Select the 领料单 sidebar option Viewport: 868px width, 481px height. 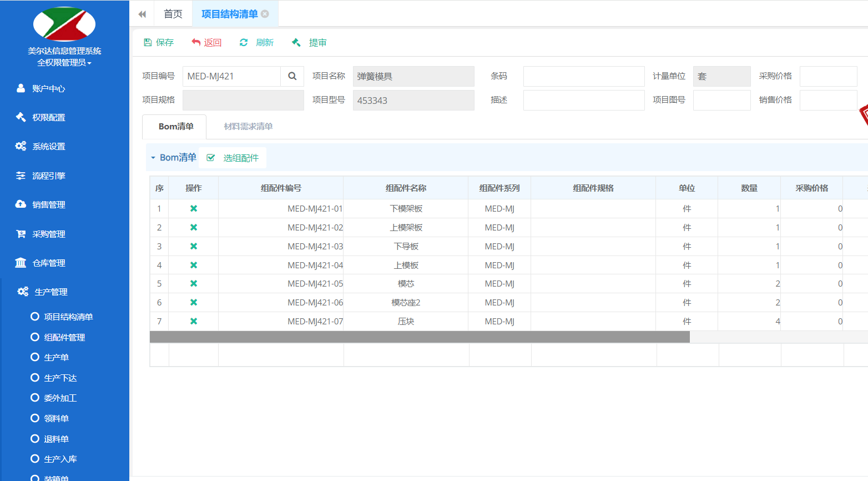56,418
